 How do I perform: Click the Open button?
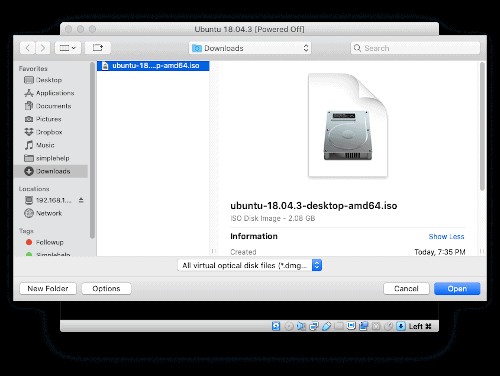point(457,289)
